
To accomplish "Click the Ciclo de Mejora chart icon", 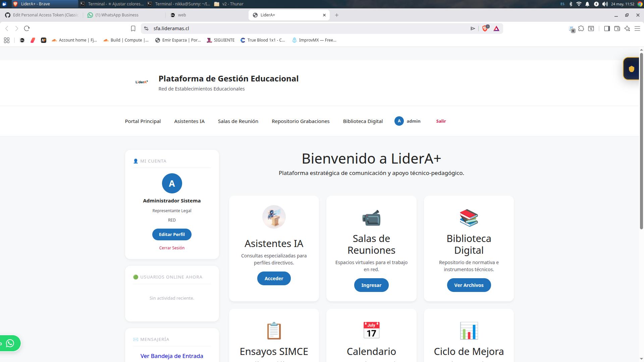I will click(x=469, y=330).
